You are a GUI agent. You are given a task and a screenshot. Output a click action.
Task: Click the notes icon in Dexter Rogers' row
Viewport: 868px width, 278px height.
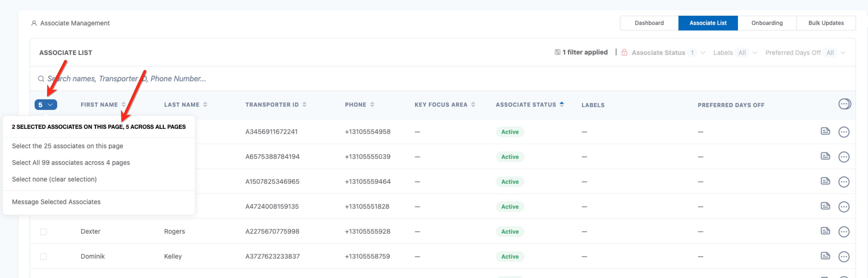(825, 231)
